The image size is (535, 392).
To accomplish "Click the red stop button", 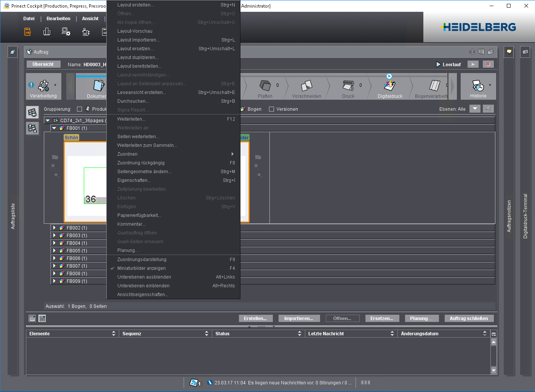I will [x=488, y=64].
